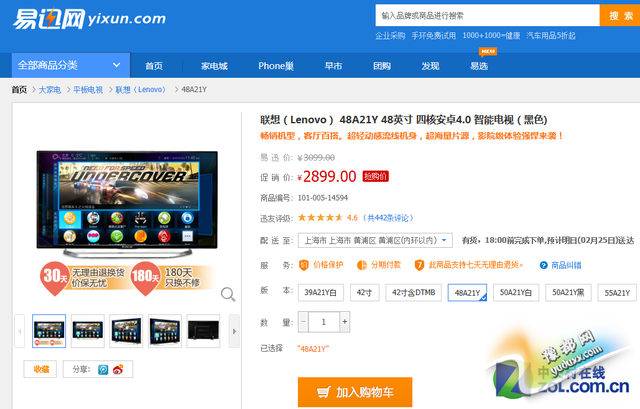Click the 分期付款 installment icon
640x409 pixels.
[362, 265]
